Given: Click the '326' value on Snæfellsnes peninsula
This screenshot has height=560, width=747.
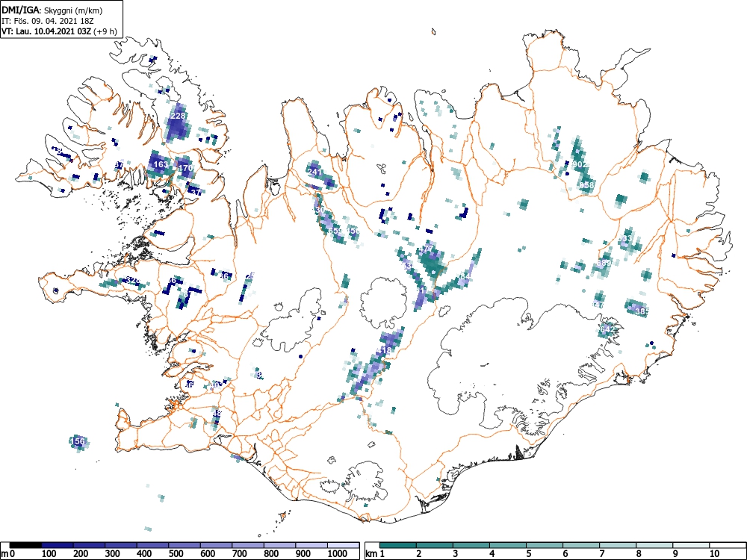Looking at the screenshot, I should click(x=133, y=281).
